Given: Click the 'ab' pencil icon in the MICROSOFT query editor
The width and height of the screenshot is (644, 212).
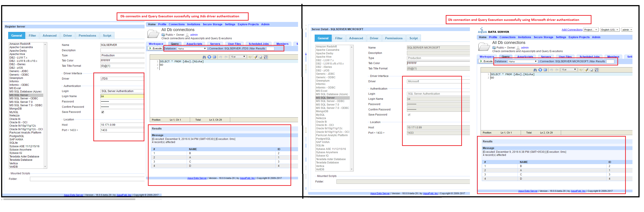Looking at the screenshot, I should [x=581, y=70].
